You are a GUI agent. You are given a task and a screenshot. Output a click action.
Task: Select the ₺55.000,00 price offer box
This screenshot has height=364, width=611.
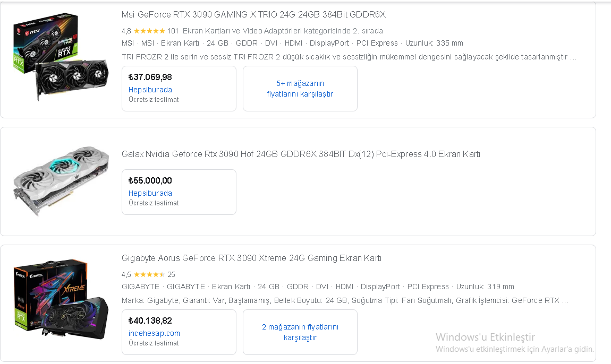click(179, 192)
